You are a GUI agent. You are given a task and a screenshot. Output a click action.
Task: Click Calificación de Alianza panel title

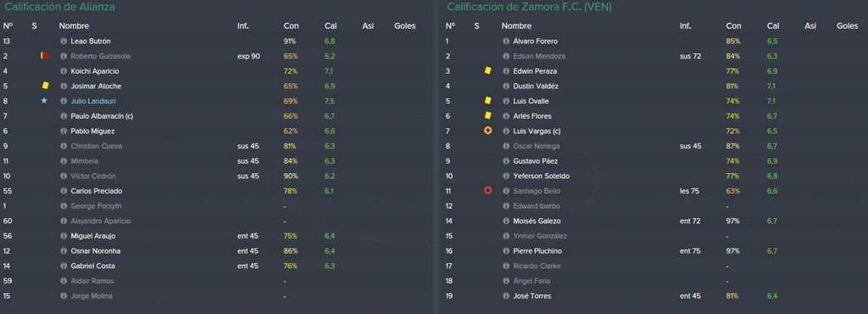click(60, 7)
